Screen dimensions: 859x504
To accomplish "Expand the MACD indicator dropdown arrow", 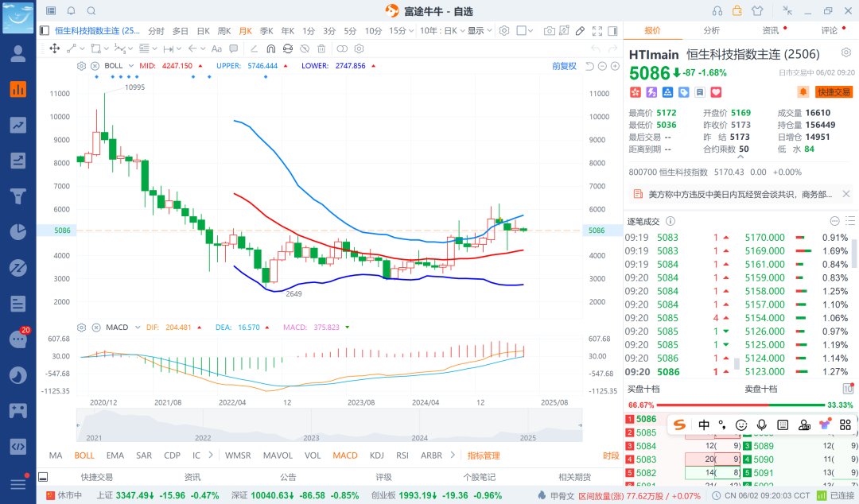I will pyautogui.click(x=138, y=328).
